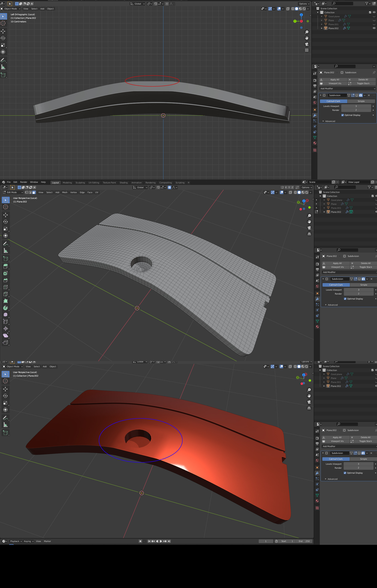Image resolution: width=377 pixels, height=588 pixels.
Task: Select the Move tool in the Left Orthographic view
Action: tap(3, 31)
